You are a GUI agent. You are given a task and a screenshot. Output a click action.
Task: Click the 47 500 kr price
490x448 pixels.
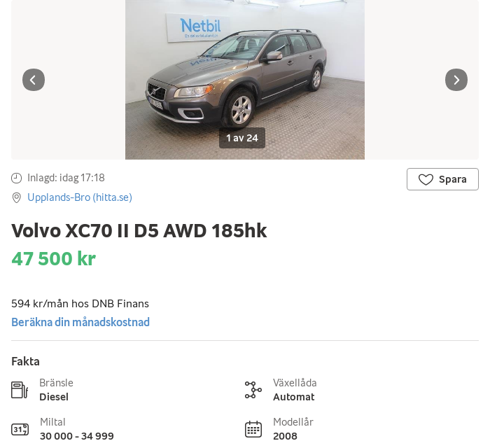pyautogui.click(x=53, y=258)
